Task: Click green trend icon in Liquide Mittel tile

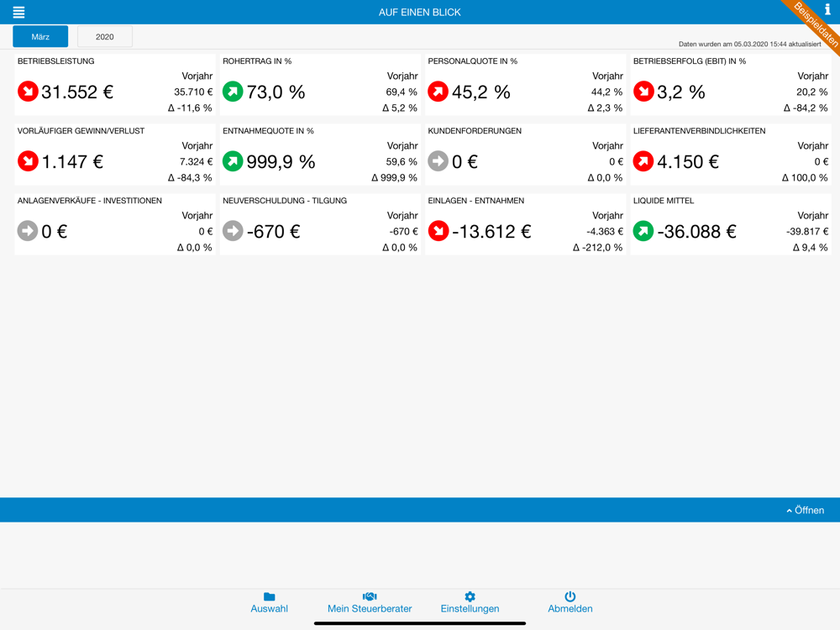Action: click(643, 231)
